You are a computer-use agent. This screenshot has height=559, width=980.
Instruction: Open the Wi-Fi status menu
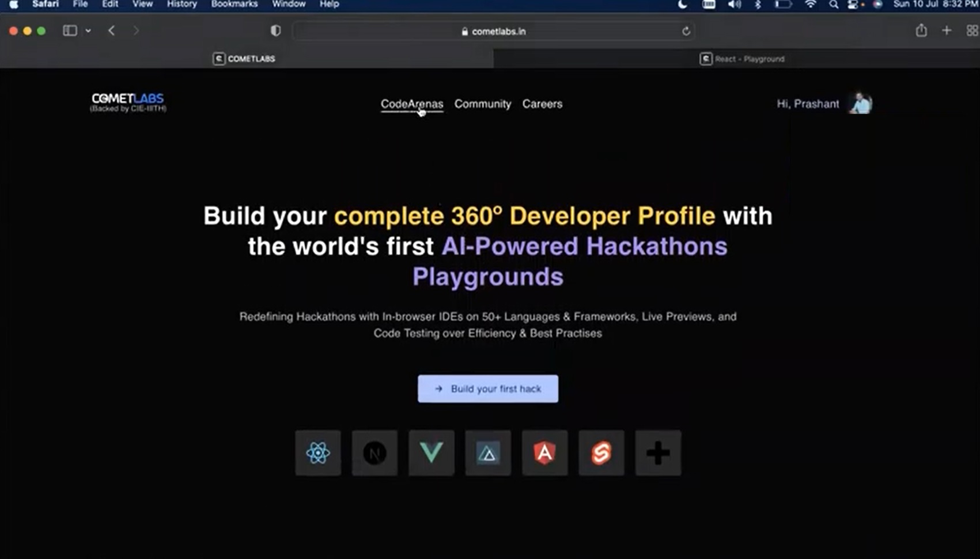coord(810,5)
